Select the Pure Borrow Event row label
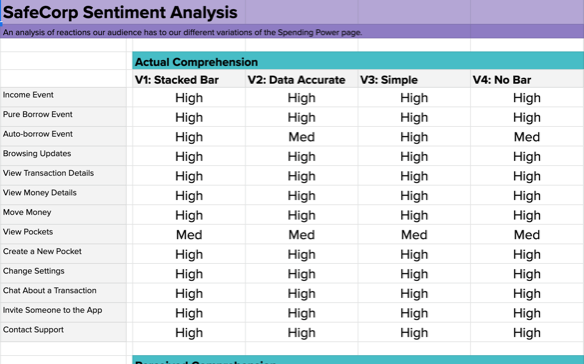 pyautogui.click(x=38, y=114)
